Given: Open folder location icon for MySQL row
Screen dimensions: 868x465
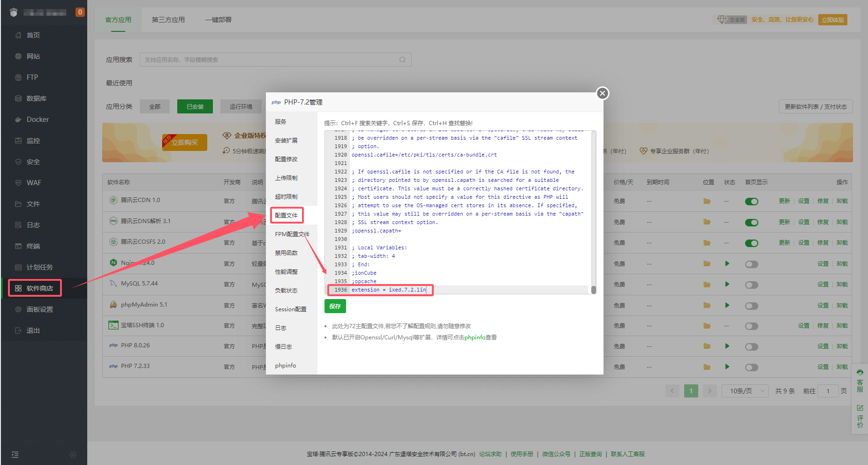Looking at the screenshot, I should [x=707, y=285].
